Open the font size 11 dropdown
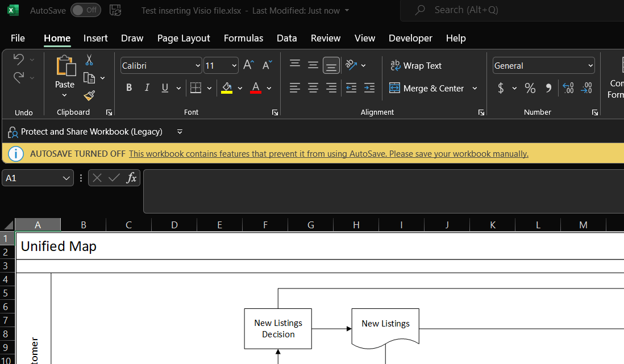This screenshot has width=624, height=364. click(x=234, y=66)
